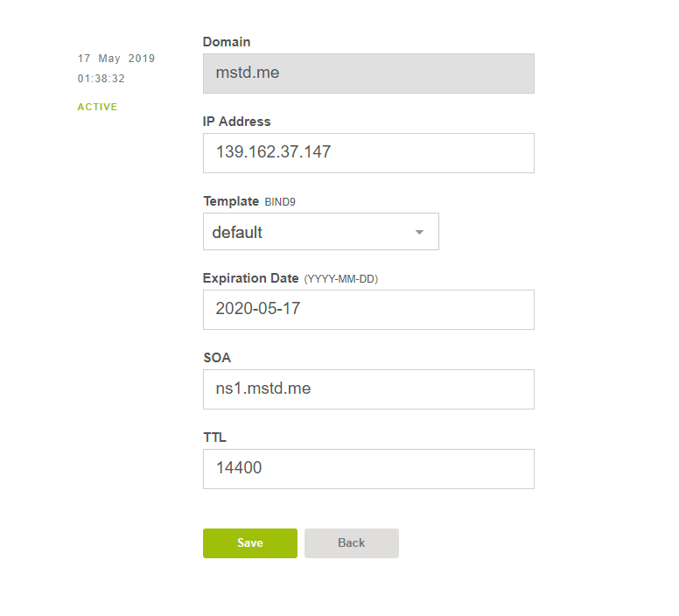Click into the TTL field showing 14400
This screenshot has height=616, width=679.
click(368, 469)
